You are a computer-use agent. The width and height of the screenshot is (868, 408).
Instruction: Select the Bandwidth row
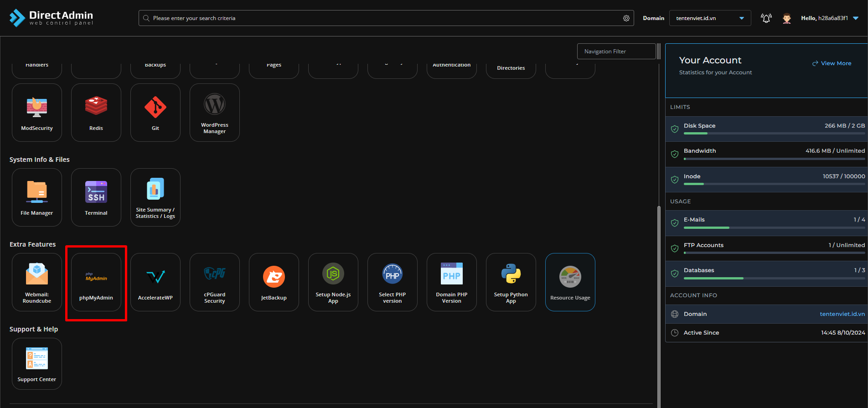click(766, 154)
